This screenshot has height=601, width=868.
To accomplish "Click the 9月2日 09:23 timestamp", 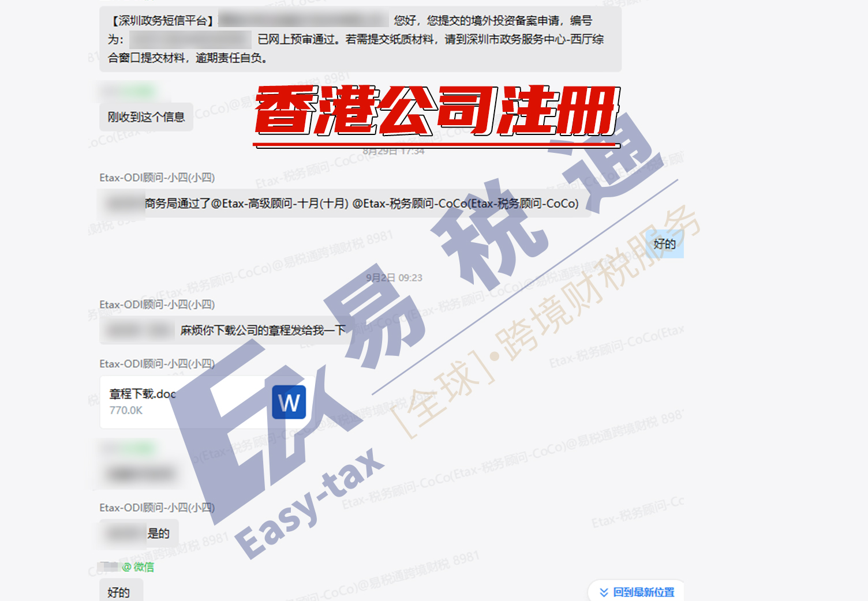I will (x=394, y=278).
